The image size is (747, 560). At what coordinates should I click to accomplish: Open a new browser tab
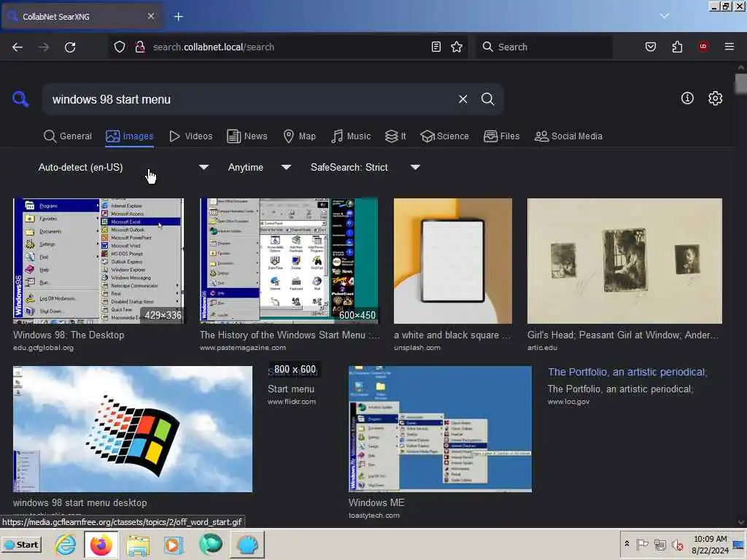coord(179,17)
